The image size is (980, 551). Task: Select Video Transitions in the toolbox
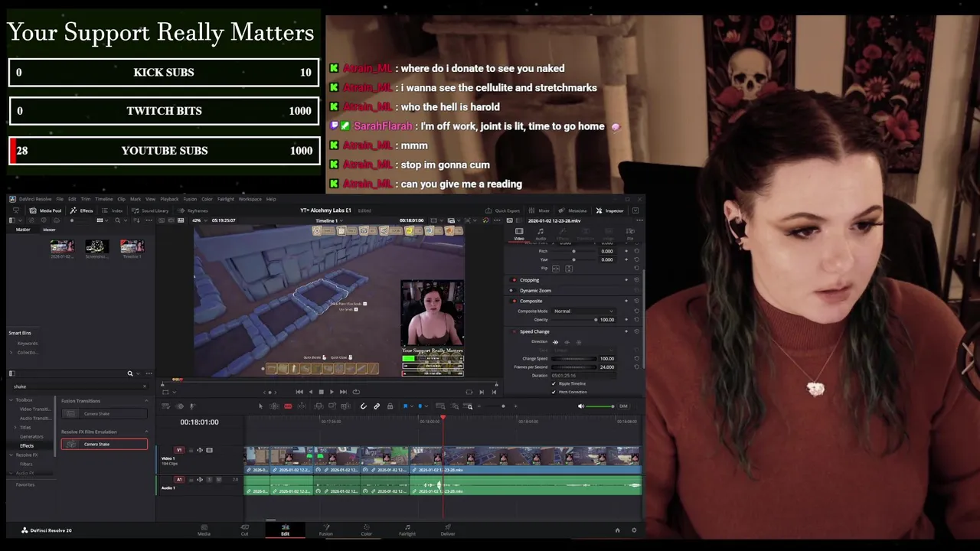[35, 409]
